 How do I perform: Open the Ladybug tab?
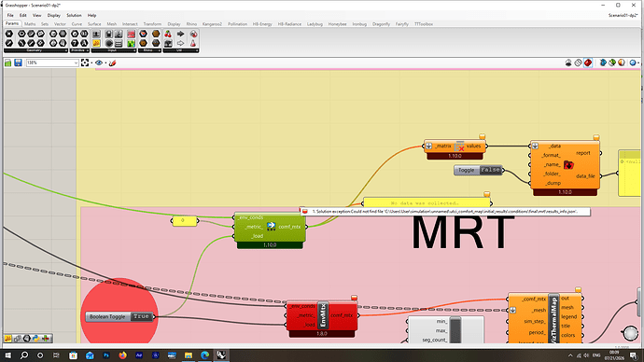point(315,24)
